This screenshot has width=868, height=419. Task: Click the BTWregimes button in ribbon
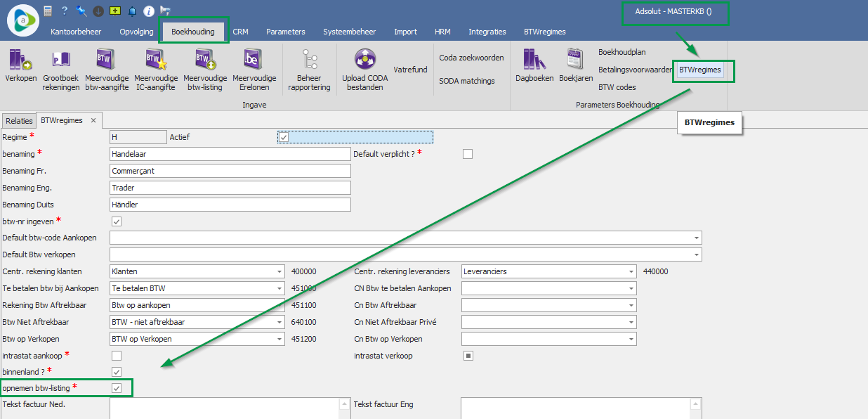point(699,70)
